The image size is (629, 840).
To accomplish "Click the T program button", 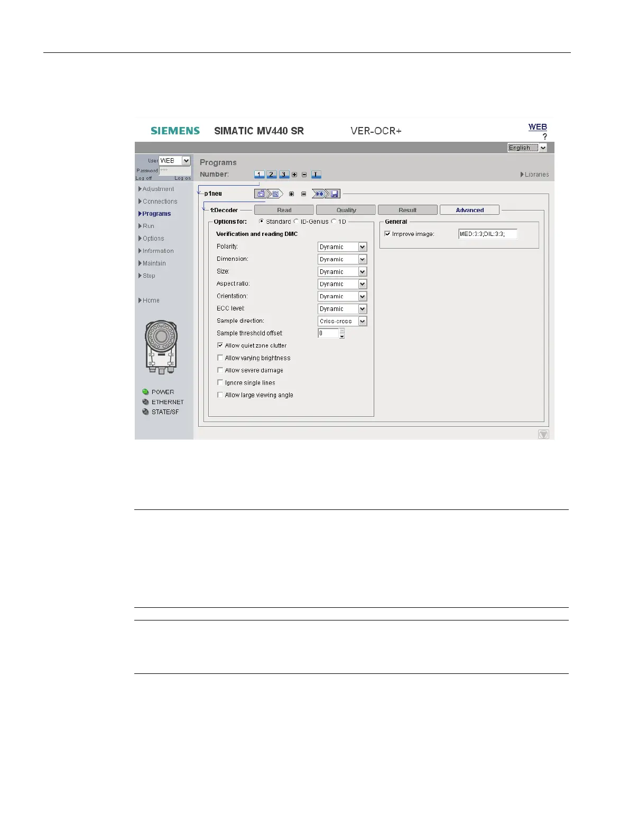I will point(316,175).
